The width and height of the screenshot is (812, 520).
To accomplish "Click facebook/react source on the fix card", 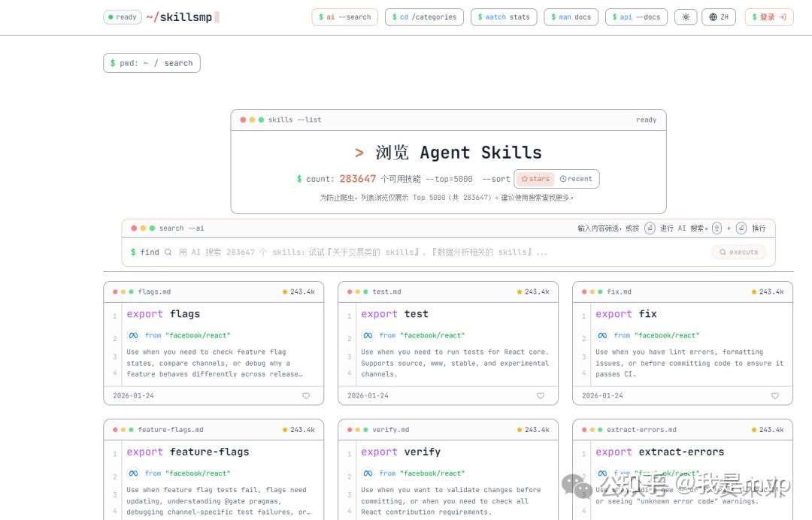I will pos(667,335).
